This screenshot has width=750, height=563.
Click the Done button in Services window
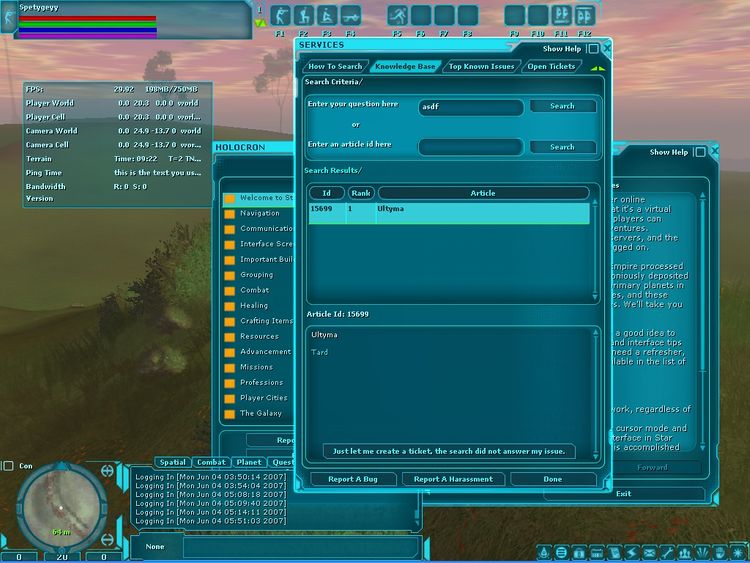tap(553, 479)
